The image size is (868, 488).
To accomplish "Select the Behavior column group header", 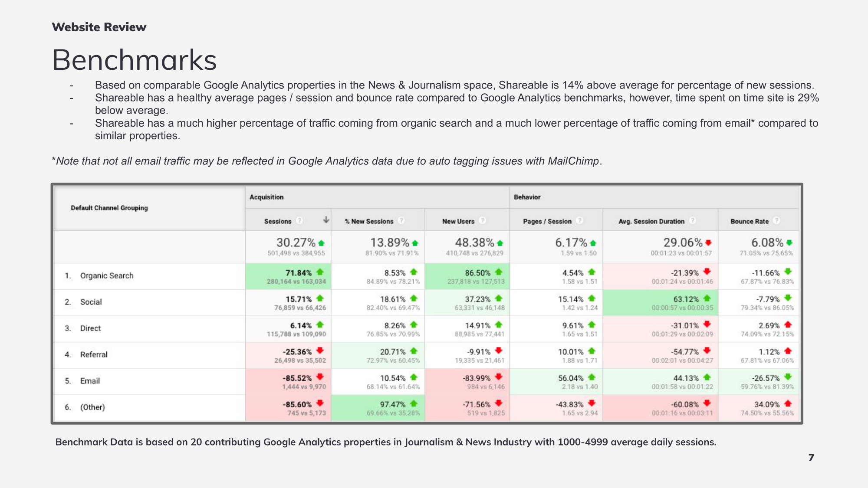I will point(527,197).
